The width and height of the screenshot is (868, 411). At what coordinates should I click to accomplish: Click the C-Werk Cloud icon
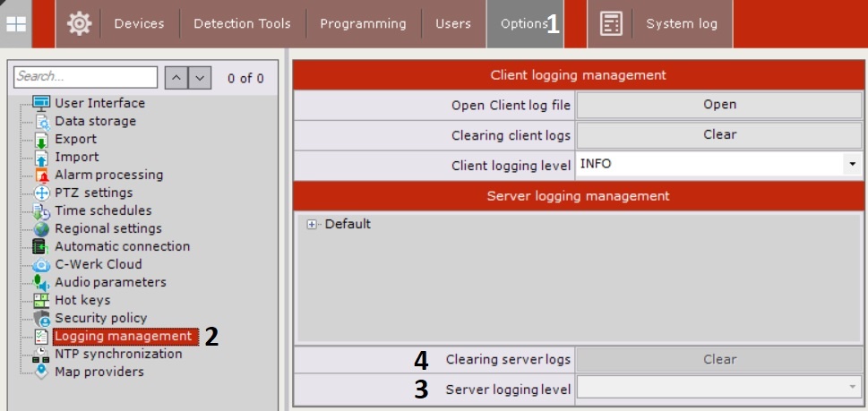coord(41,264)
